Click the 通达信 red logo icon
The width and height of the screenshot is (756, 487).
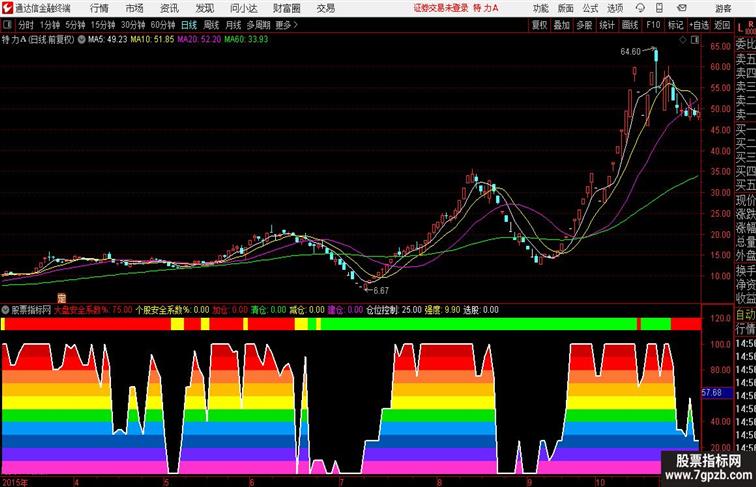[x=7, y=8]
